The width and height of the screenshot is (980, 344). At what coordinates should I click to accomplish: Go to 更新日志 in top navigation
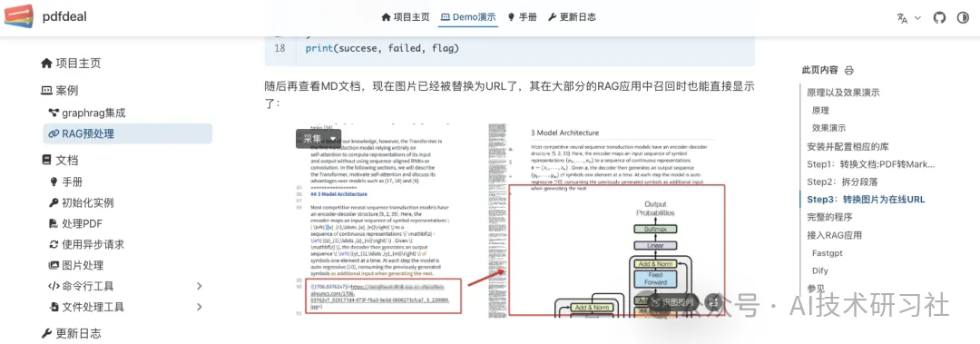[x=572, y=17]
